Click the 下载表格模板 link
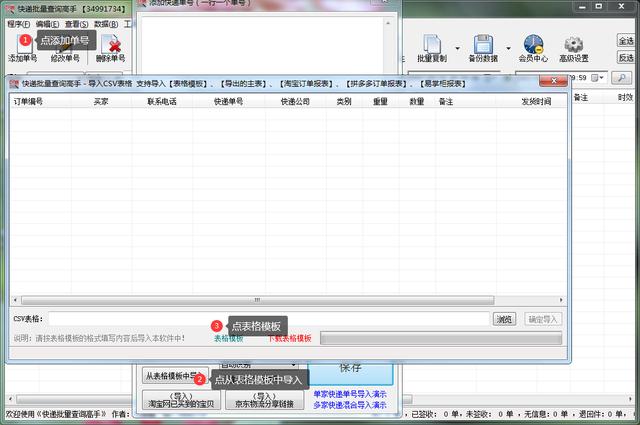 click(290, 338)
